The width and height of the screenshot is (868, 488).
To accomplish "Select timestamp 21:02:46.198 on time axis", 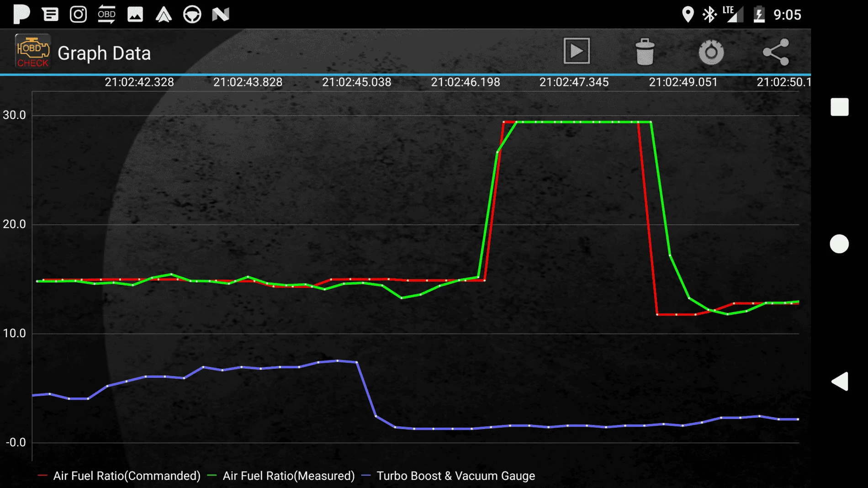I will point(466,82).
